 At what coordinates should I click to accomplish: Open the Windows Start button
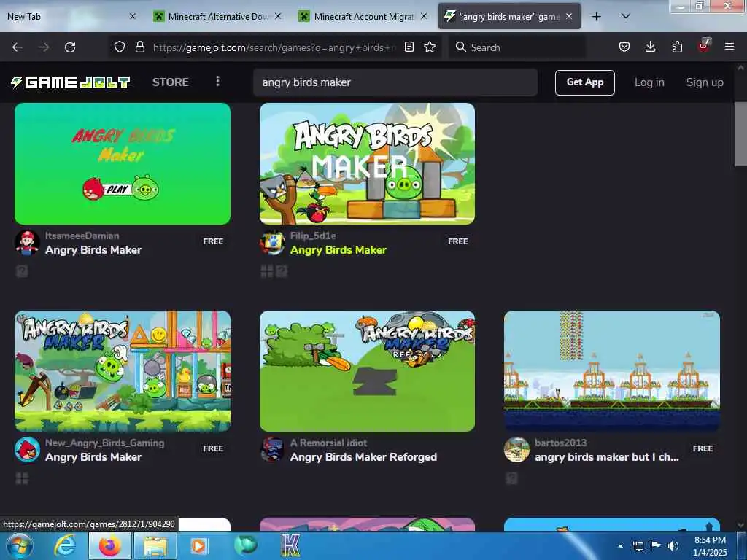point(18,545)
